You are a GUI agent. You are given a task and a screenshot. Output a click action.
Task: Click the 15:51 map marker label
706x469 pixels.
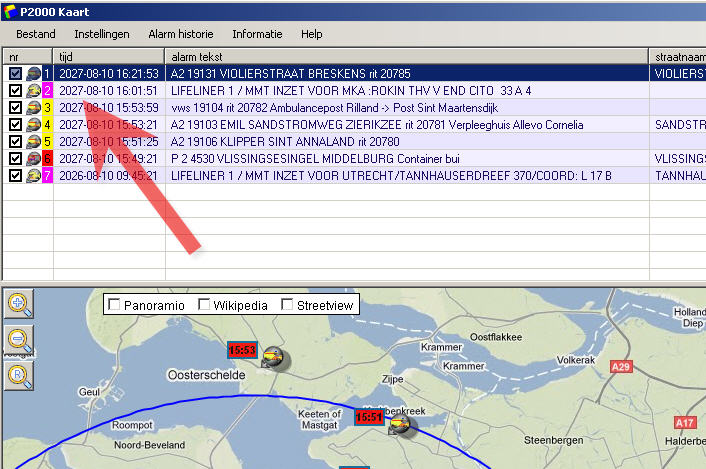click(369, 417)
